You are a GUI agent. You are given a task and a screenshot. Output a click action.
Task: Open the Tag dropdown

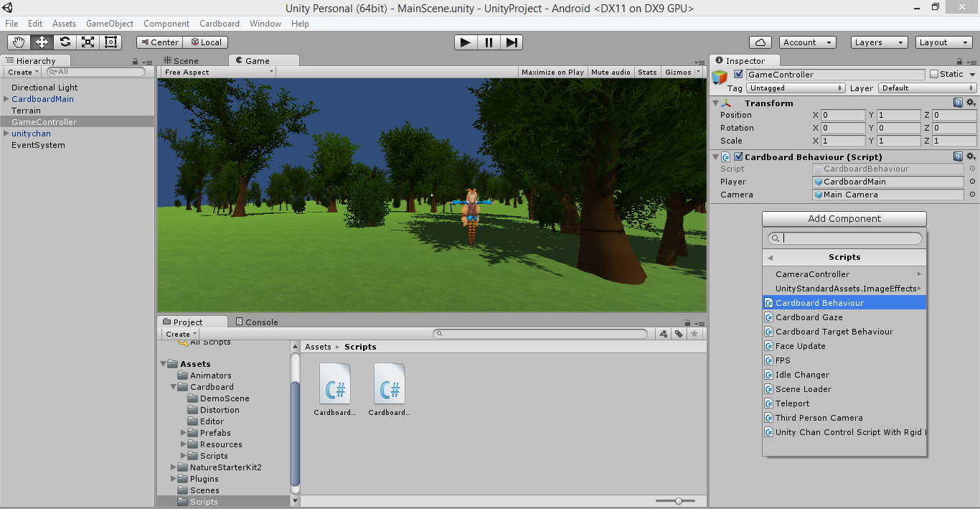pos(796,88)
